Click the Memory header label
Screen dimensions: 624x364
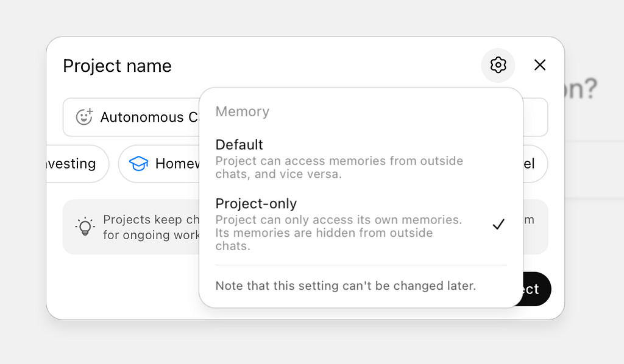[x=242, y=111]
